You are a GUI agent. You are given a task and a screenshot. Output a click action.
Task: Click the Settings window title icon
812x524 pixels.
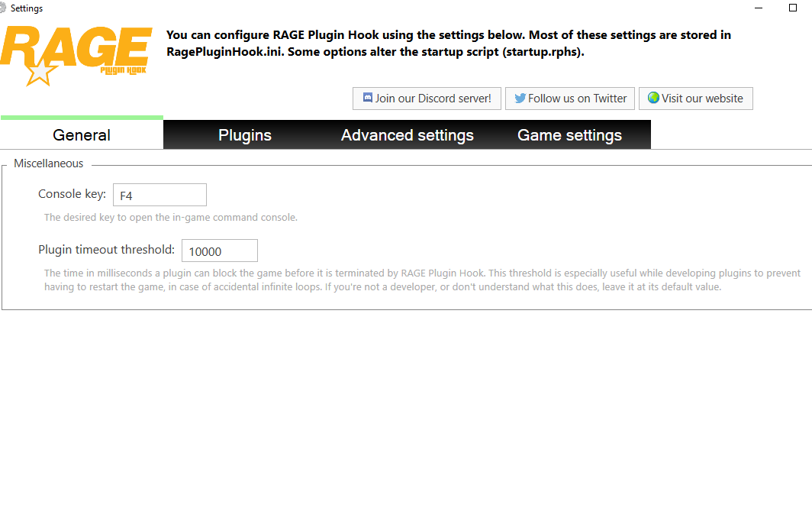pyautogui.click(x=2, y=8)
